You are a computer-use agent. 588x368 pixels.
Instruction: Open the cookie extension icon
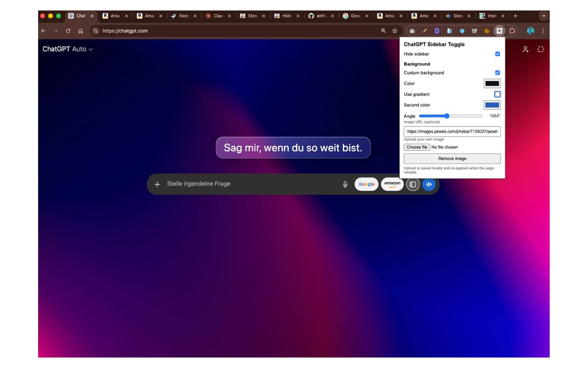pos(487,31)
